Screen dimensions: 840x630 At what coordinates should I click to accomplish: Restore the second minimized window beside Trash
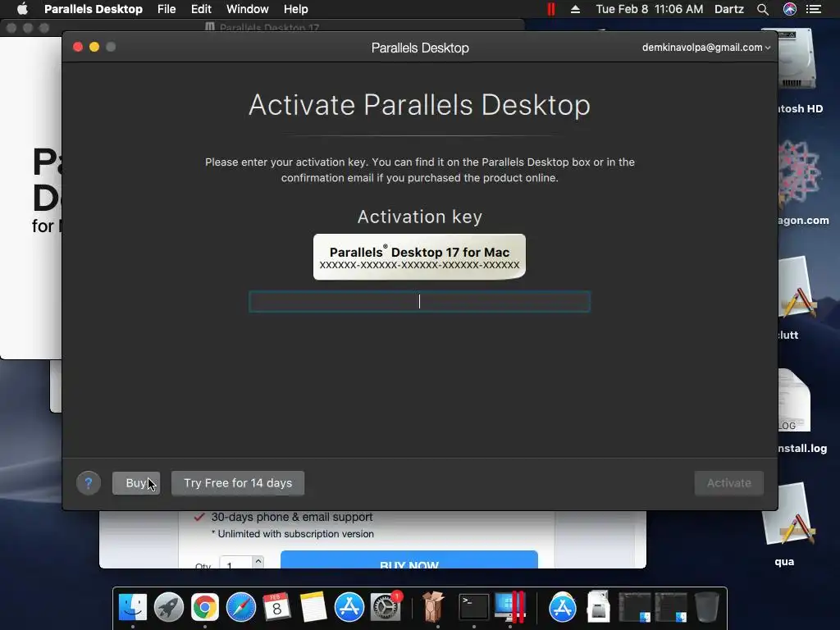coord(671,608)
